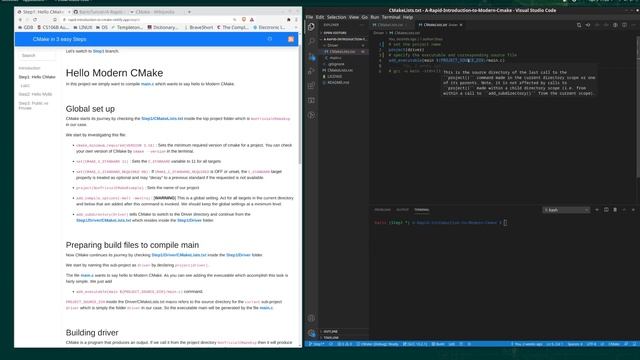Viewport: 640px width, 360px height.
Task: Click the split editor icon in editor toolbar
Action: click(x=624, y=25)
